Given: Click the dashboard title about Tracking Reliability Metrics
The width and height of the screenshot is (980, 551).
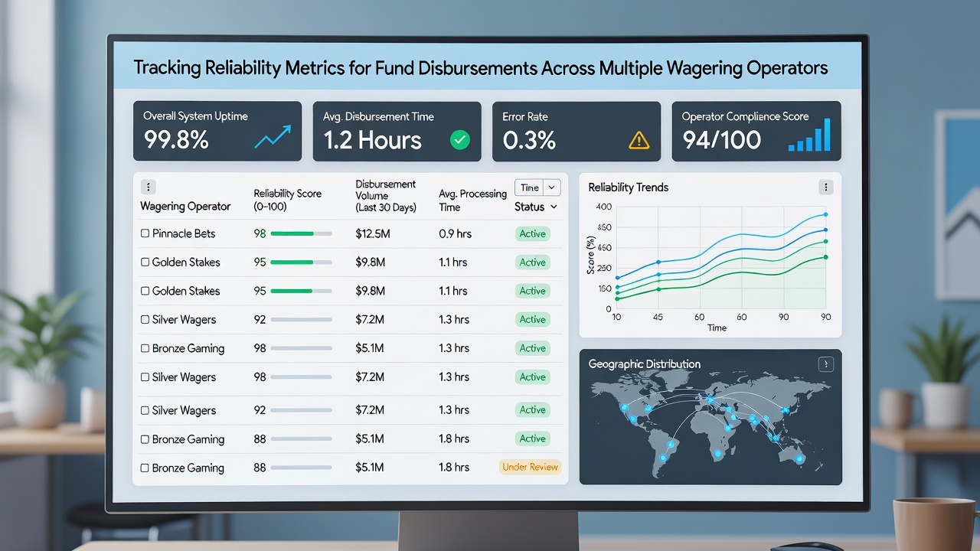Looking at the screenshot, I should coord(481,67).
